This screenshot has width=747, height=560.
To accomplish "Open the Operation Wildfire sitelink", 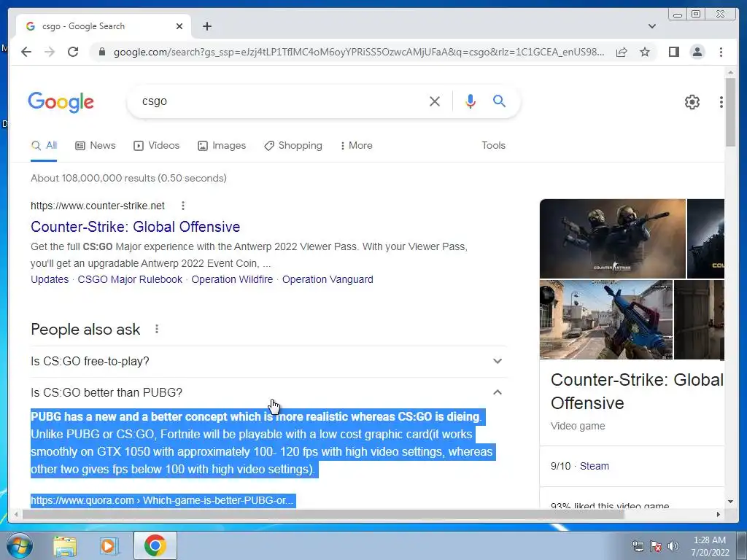I will pyautogui.click(x=232, y=279).
